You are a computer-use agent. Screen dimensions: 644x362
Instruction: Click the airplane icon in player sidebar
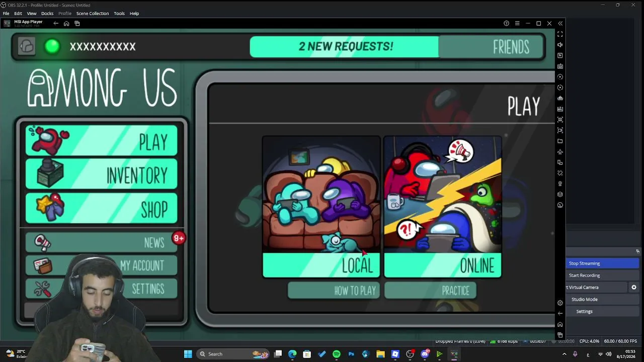(560, 152)
